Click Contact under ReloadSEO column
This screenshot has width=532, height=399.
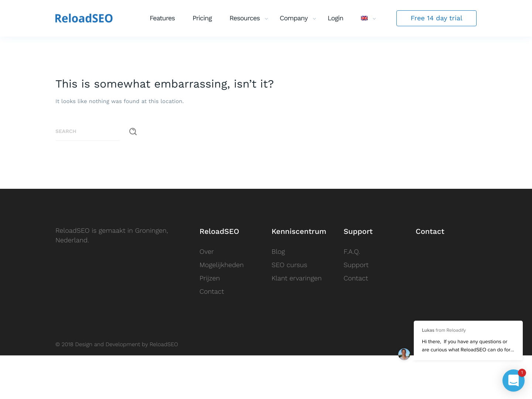coord(212,291)
